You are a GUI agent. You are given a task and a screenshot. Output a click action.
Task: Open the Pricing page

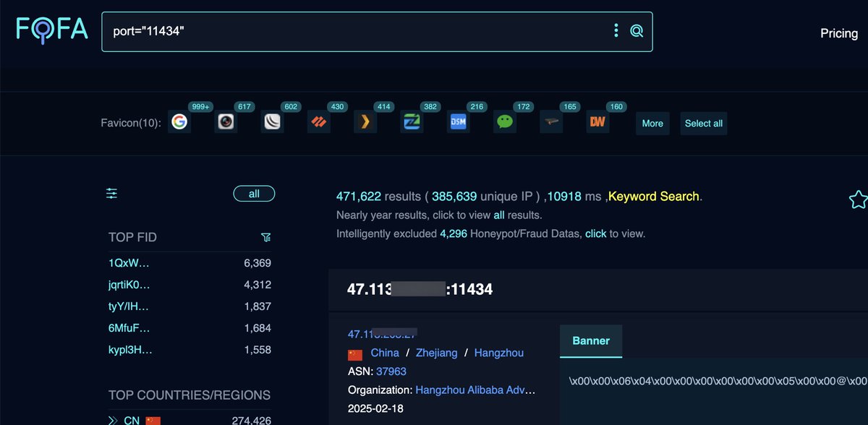click(x=839, y=33)
